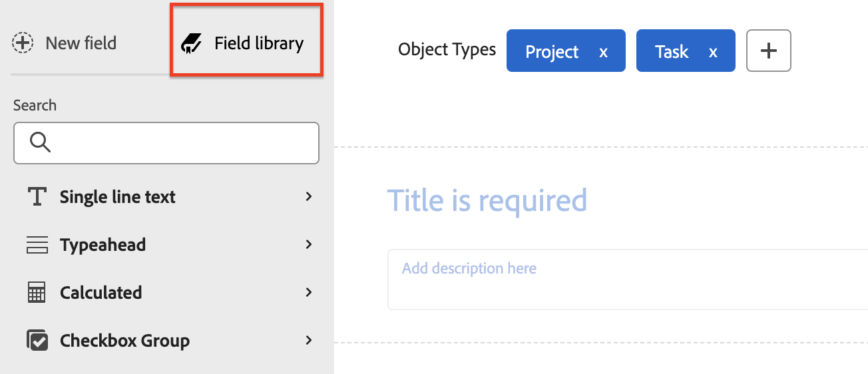Click the search magnifier icon

(40, 142)
